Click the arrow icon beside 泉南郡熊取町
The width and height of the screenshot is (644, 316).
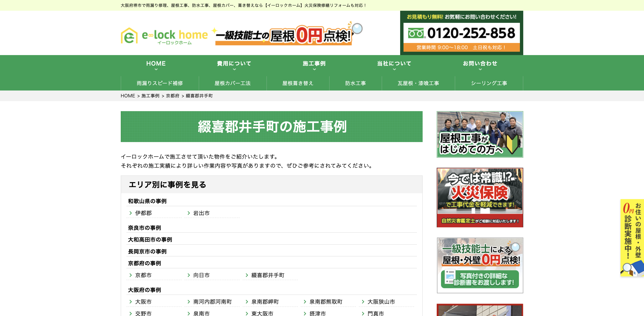[x=305, y=302]
